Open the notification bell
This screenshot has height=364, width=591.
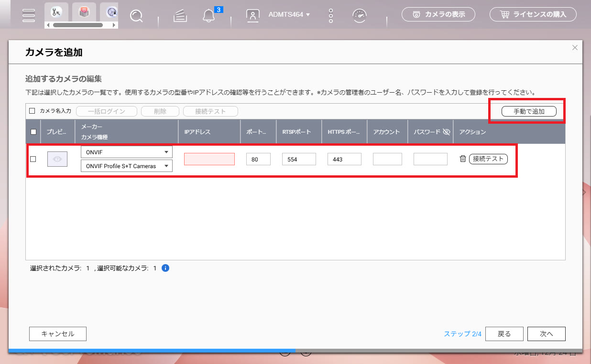point(208,15)
